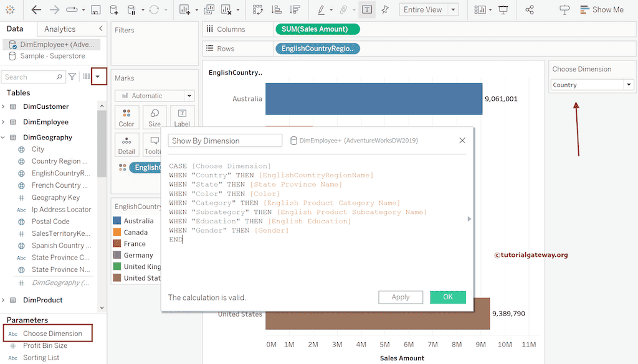Select the Profit Bin Size parameter
This screenshot has width=638, height=364.
point(45,345)
